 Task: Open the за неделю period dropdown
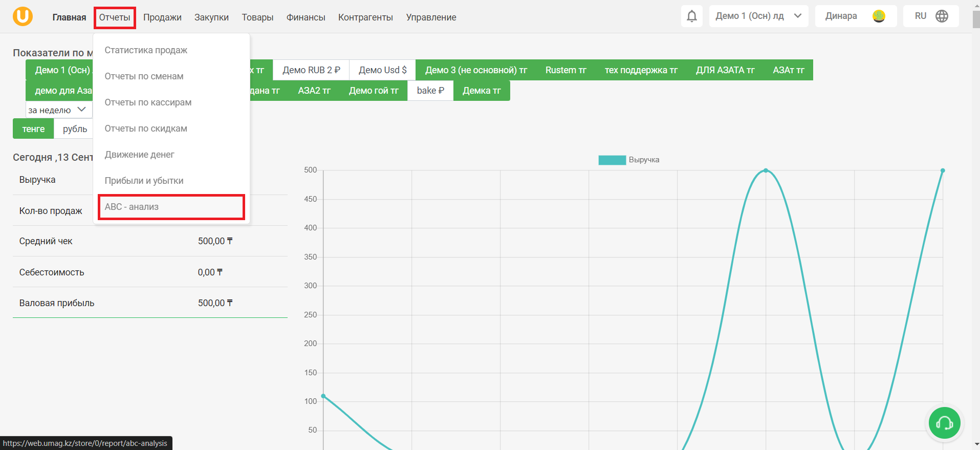(x=58, y=110)
